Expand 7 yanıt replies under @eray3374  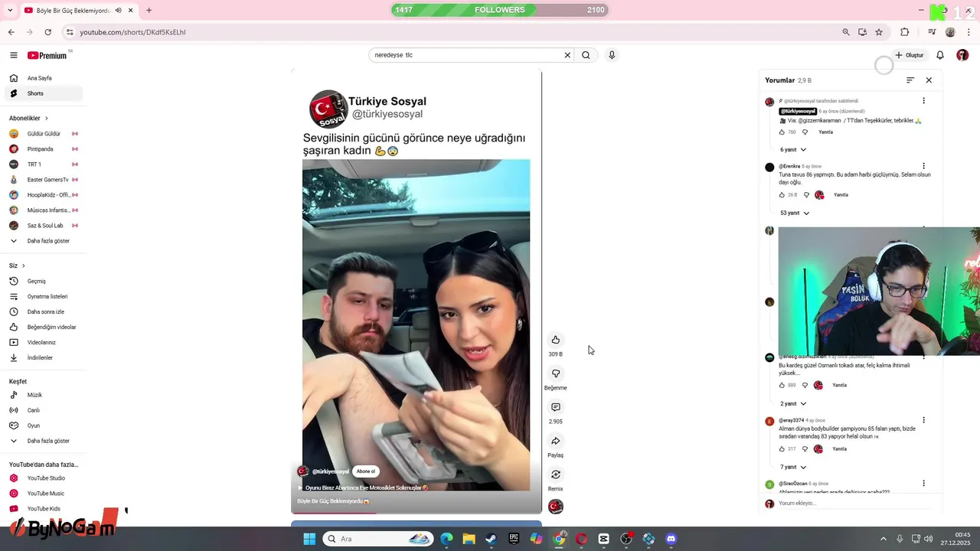[x=793, y=468]
